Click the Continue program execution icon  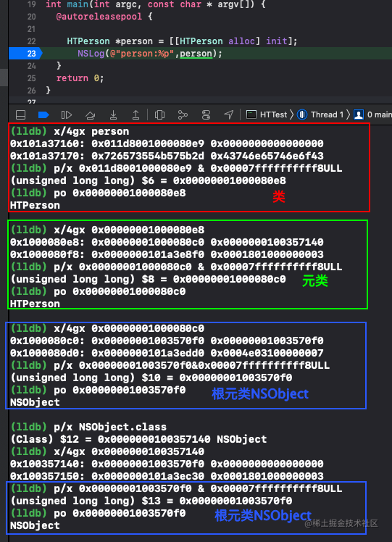pos(67,114)
